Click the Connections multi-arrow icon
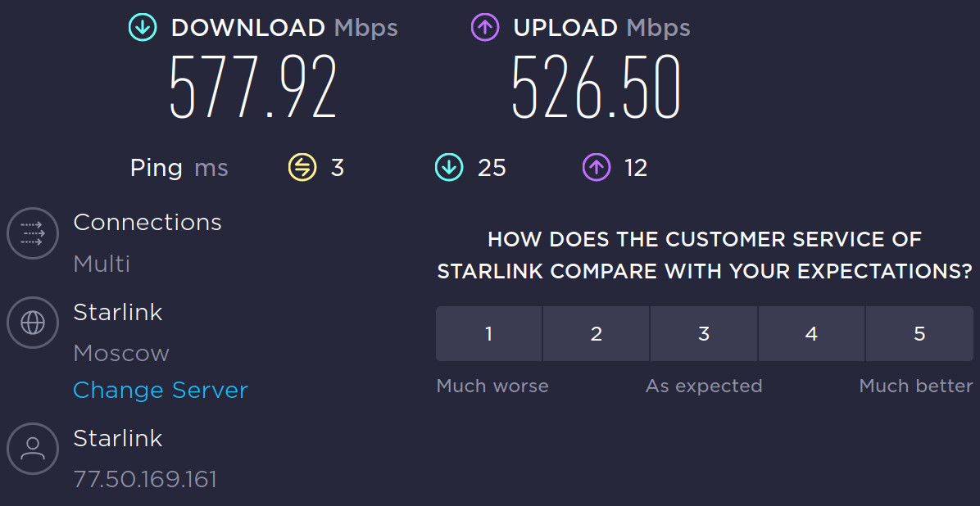Screen dimensions: 980x506 click(33, 233)
